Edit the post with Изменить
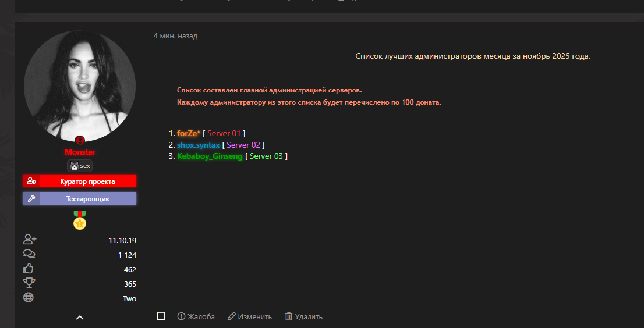Image resolution: width=644 pixels, height=328 pixels. coord(249,316)
